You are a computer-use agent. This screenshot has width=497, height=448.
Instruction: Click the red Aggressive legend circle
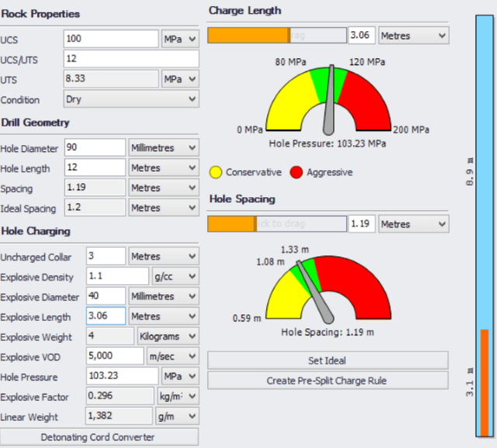(x=297, y=172)
